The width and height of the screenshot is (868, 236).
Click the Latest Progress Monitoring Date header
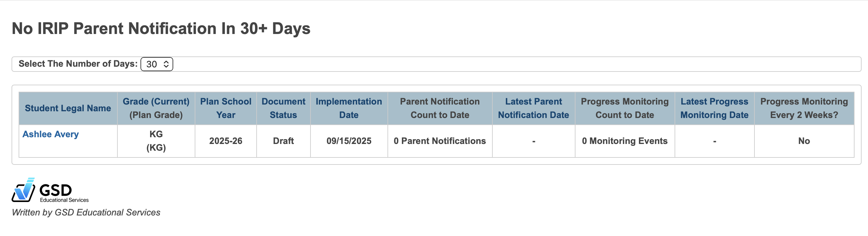coord(714,108)
